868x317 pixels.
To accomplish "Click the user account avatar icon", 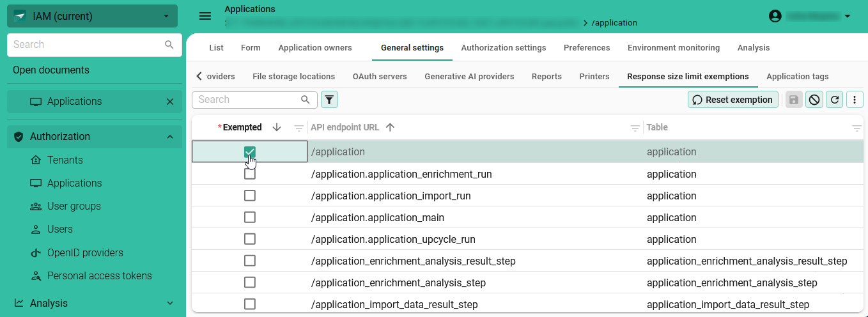I will coord(775,16).
